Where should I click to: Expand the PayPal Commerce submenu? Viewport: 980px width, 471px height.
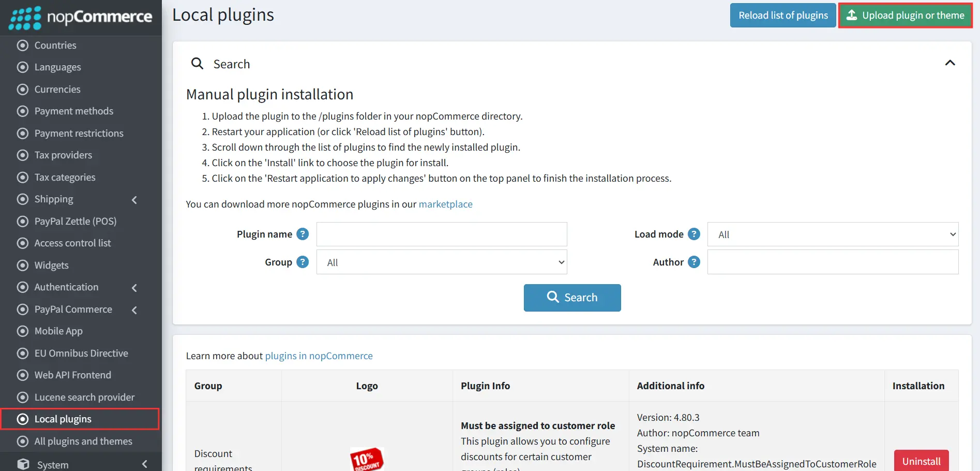pyautogui.click(x=134, y=310)
